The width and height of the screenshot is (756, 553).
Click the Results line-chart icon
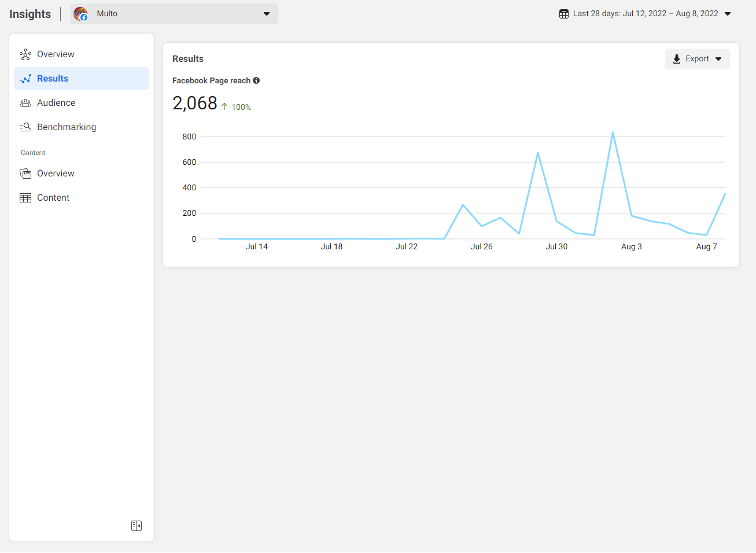(25, 79)
